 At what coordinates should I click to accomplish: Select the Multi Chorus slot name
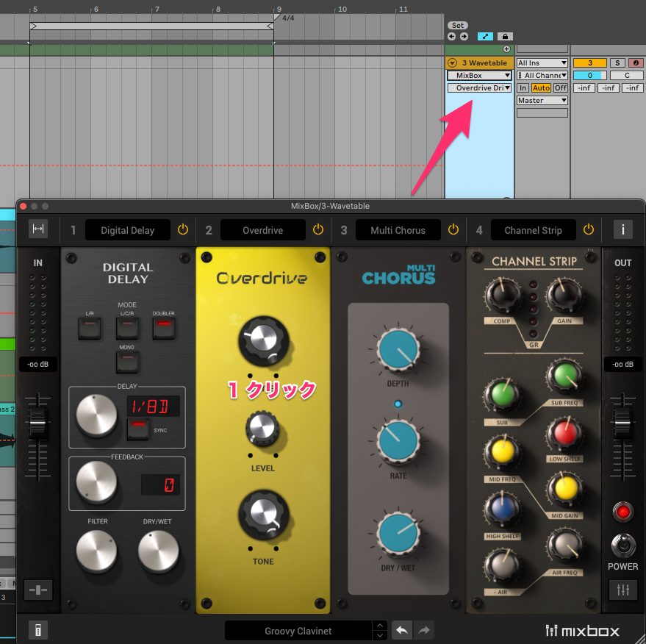pyautogui.click(x=398, y=230)
